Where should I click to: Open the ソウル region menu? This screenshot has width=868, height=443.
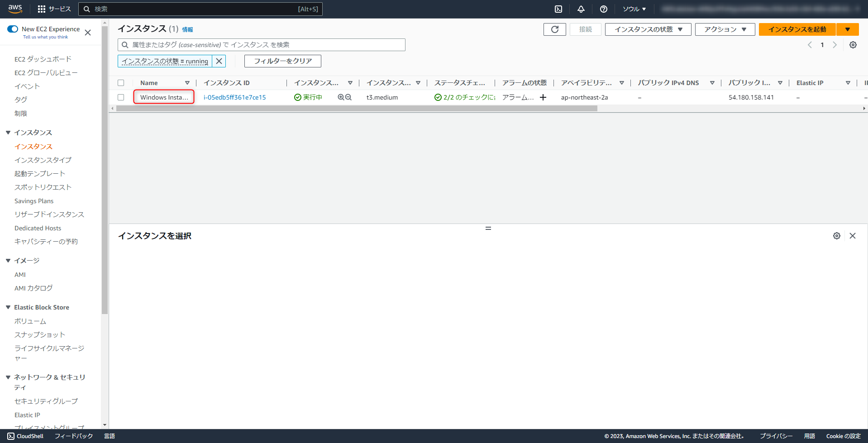[634, 9]
